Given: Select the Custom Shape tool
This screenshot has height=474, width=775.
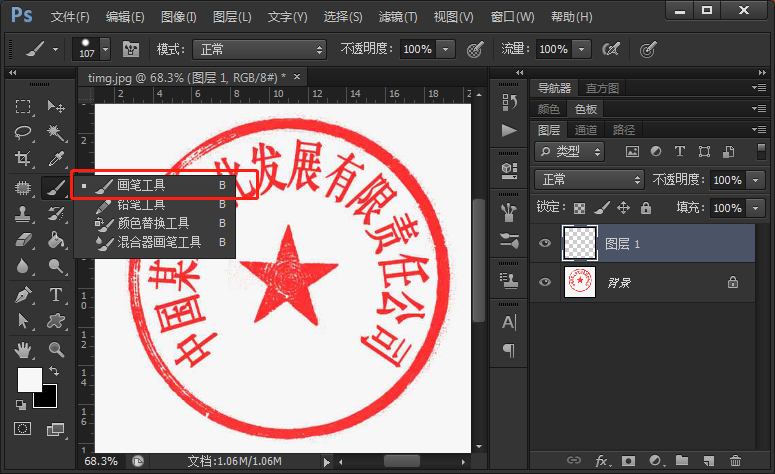Looking at the screenshot, I should (x=56, y=321).
